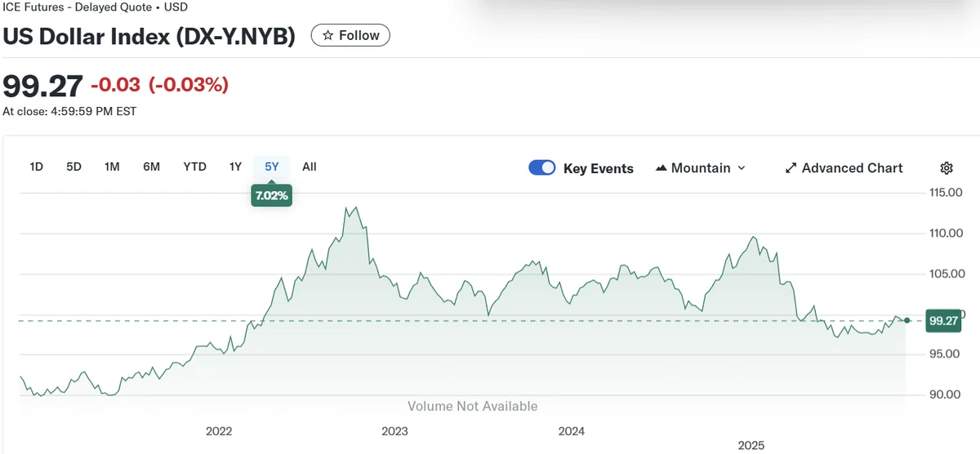Click the 105.00 y-axis label
This screenshot has width=980, height=454.
coord(946,274)
